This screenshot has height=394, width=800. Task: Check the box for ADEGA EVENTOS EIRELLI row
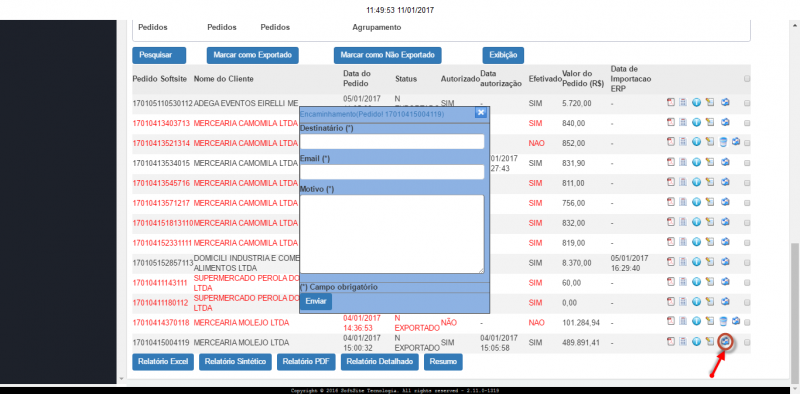click(747, 103)
